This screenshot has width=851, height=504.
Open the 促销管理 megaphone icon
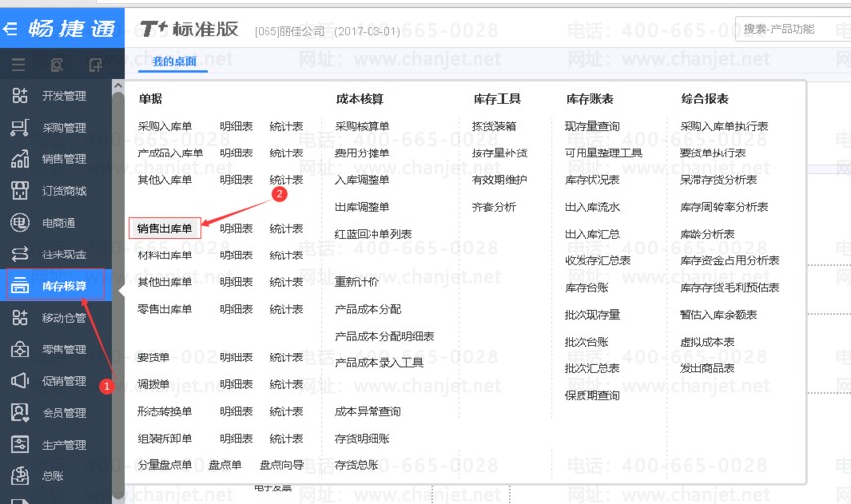click(20, 380)
